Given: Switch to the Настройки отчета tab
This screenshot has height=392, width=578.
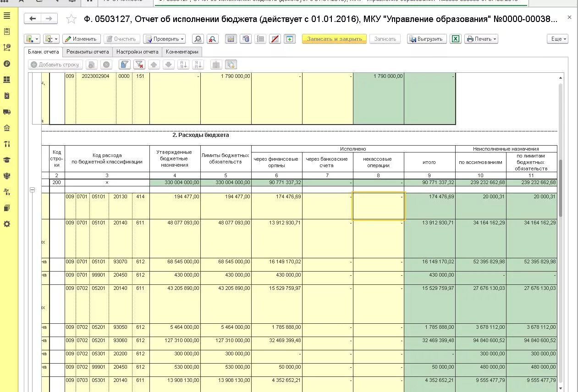Looking at the screenshot, I should pyautogui.click(x=138, y=52).
